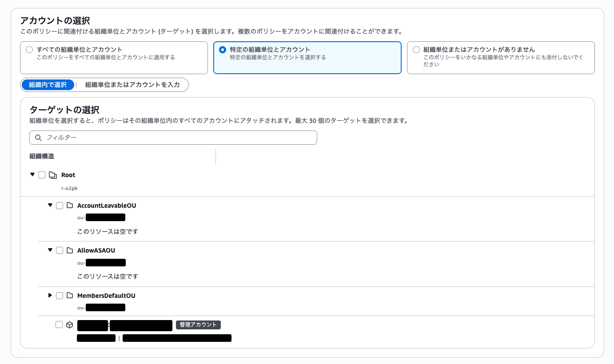Click the AccountLeavableOU name text
Screen dimensions: 614x364
(x=107, y=206)
